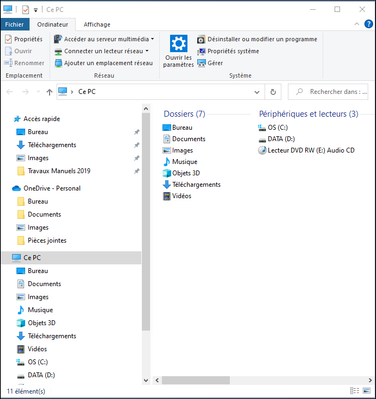The image size is (376, 399).
Task: Open Connecter un lecteur réseau dropdown
Action: coord(147,51)
